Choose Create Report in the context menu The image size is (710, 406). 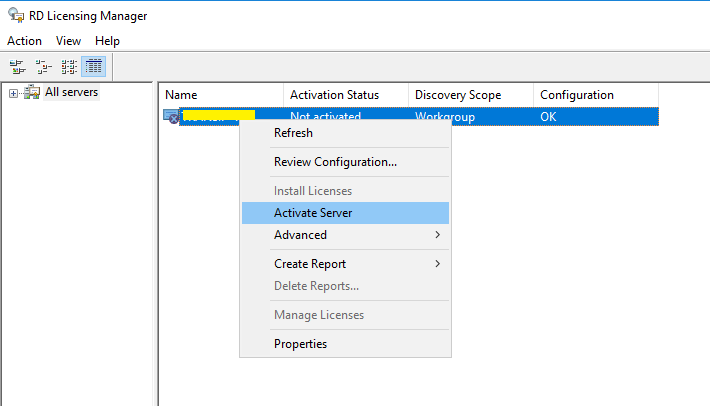click(345, 264)
